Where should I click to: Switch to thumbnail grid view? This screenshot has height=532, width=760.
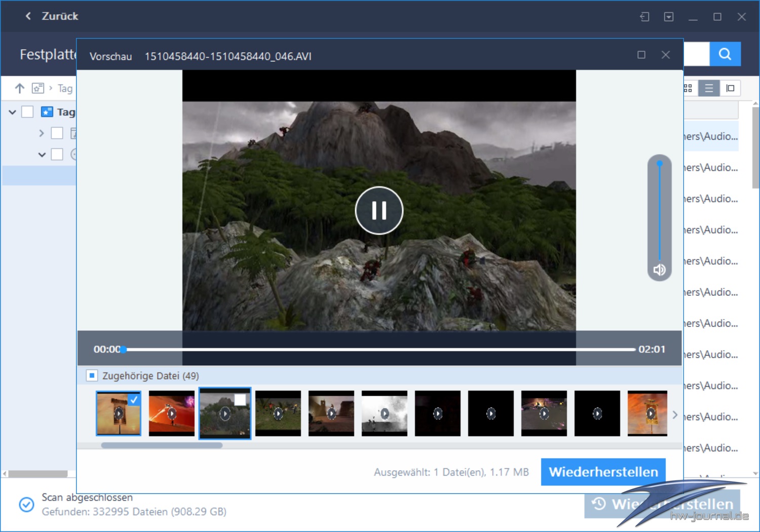pyautogui.click(x=688, y=88)
